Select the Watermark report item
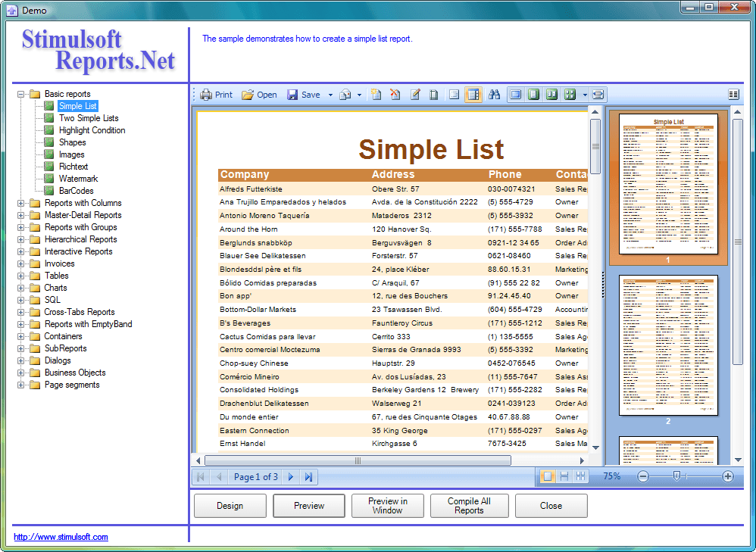 tap(78, 179)
